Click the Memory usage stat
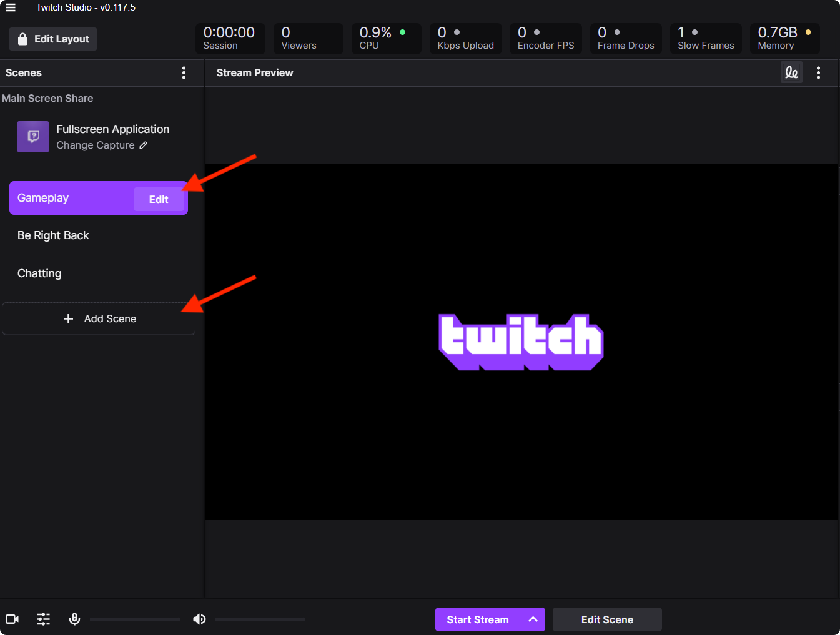840x635 pixels. click(x=785, y=38)
